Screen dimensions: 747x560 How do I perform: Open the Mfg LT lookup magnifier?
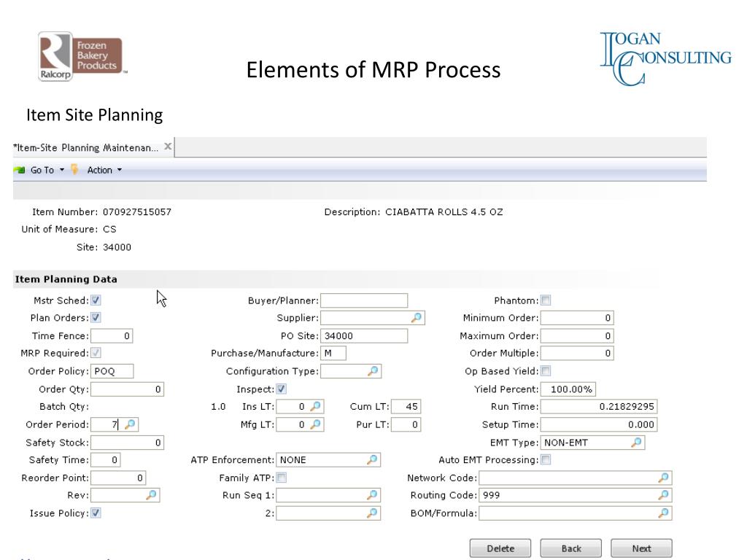[x=315, y=424]
